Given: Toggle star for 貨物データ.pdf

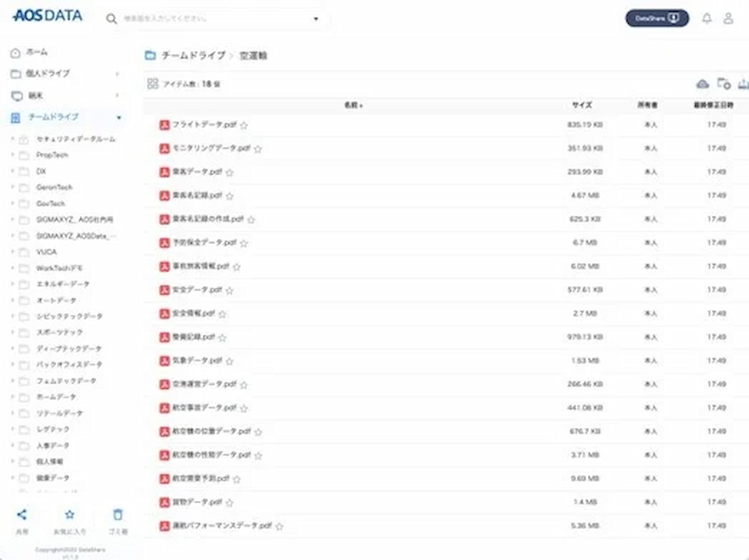Looking at the screenshot, I should tap(230, 503).
